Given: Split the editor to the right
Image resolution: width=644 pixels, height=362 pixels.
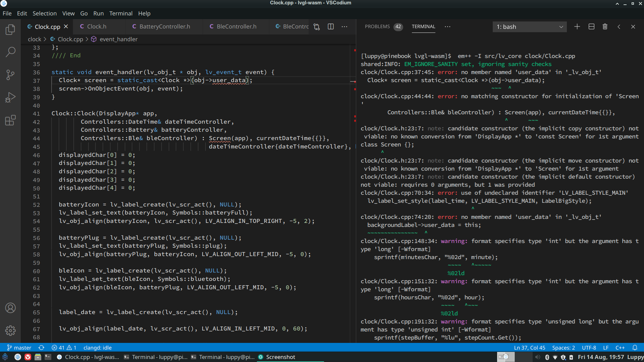Looking at the screenshot, I should 330,27.
